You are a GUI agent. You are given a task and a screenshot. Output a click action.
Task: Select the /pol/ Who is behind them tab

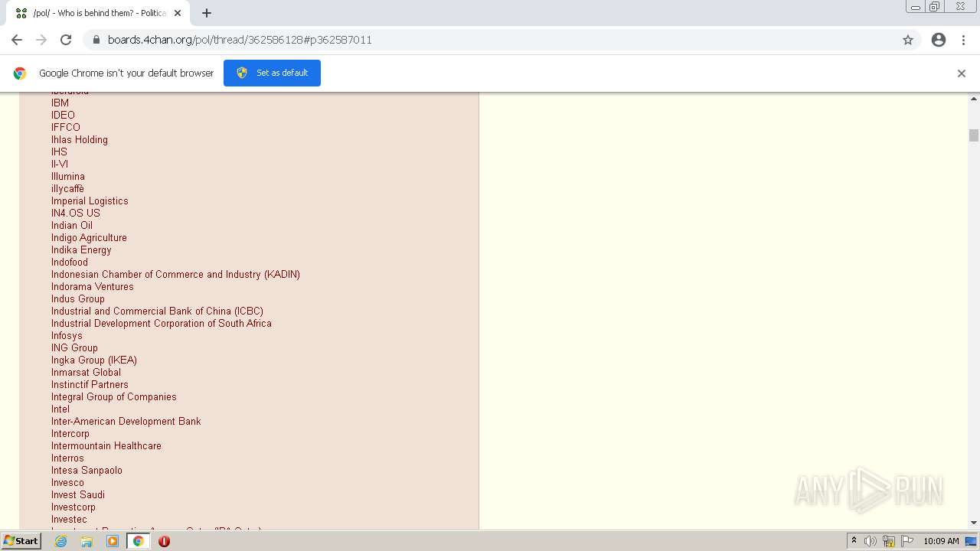coord(98,13)
